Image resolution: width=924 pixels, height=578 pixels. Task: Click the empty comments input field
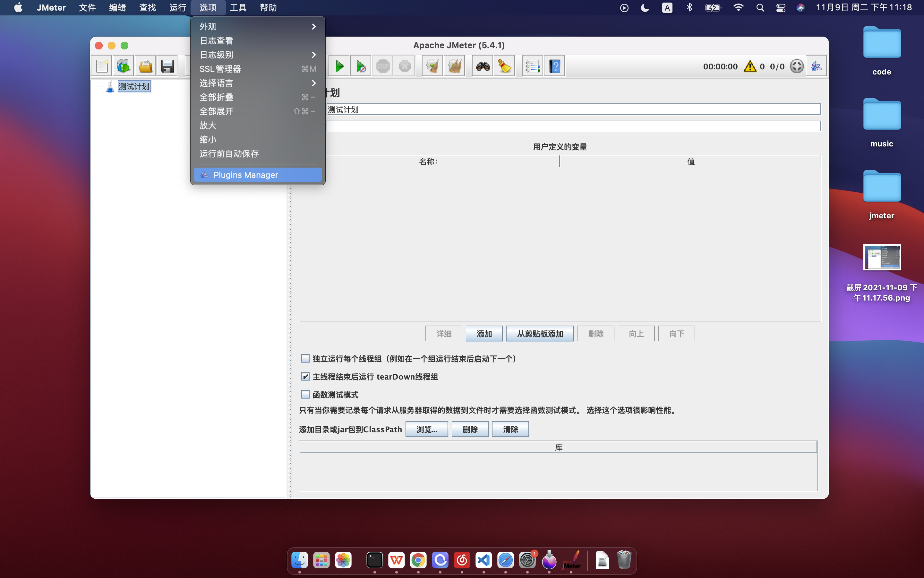(574, 126)
